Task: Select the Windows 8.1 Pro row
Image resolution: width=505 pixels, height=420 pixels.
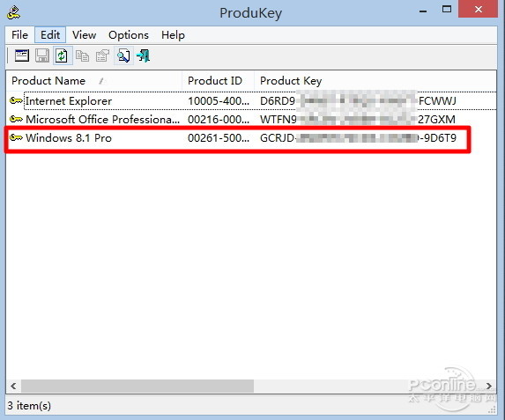Action: pos(251,137)
